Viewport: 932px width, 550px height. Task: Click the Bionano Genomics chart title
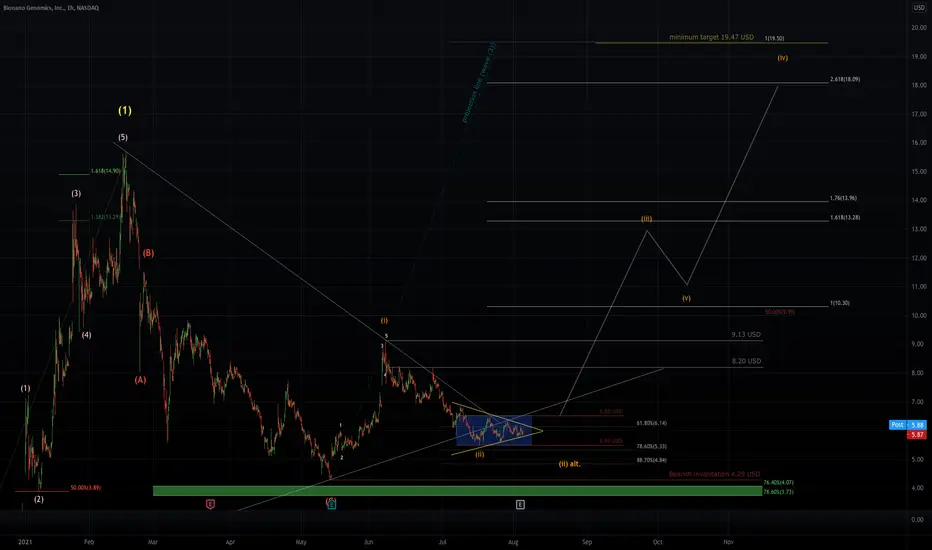coord(51,8)
